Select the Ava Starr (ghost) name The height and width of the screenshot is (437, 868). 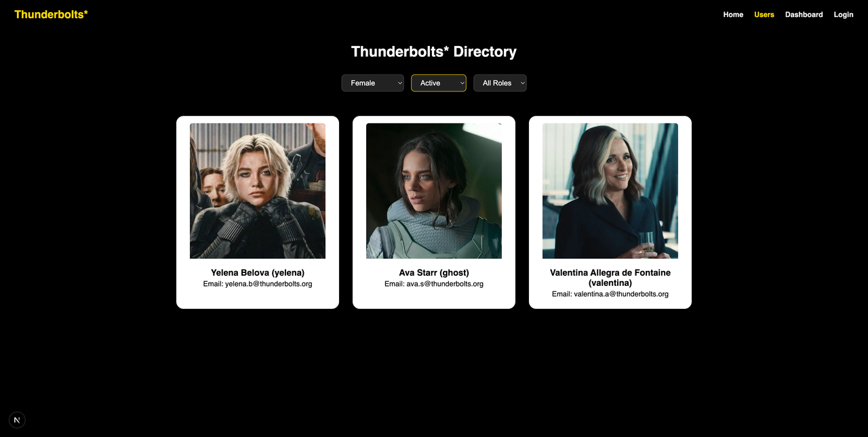pos(434,273)
